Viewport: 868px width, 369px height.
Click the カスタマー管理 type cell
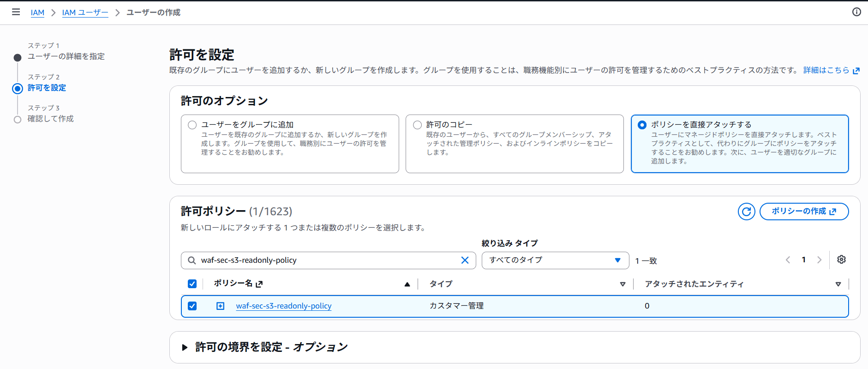(x=456, y=306)
